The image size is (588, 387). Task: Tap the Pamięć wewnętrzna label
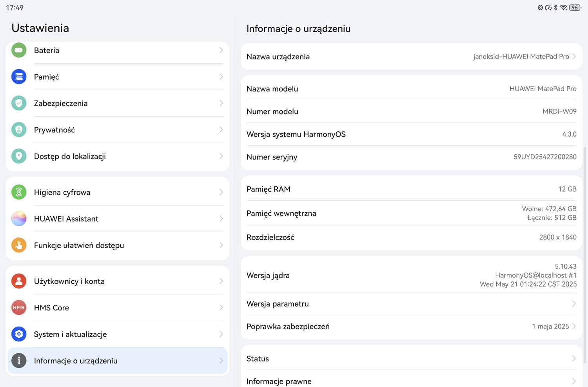pyautogui.click(x=281, y=213)
